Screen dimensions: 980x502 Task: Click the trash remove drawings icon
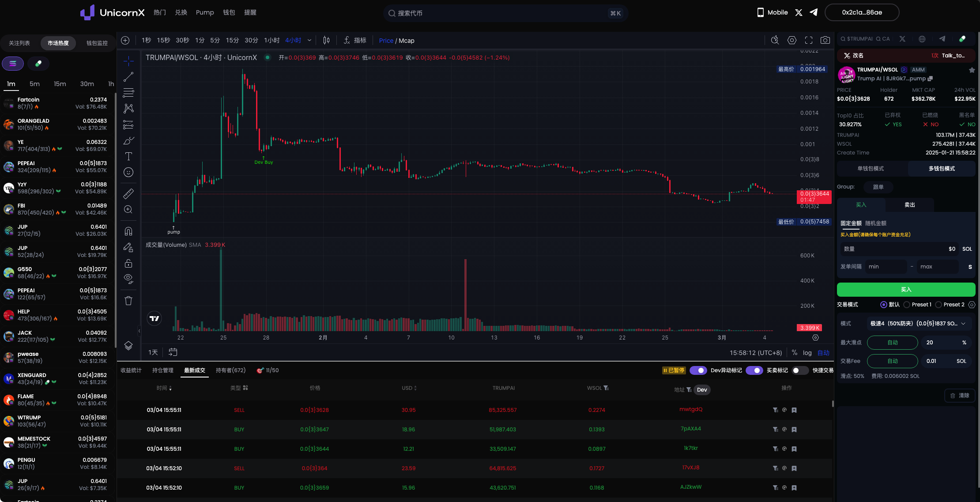coord(128,301)
